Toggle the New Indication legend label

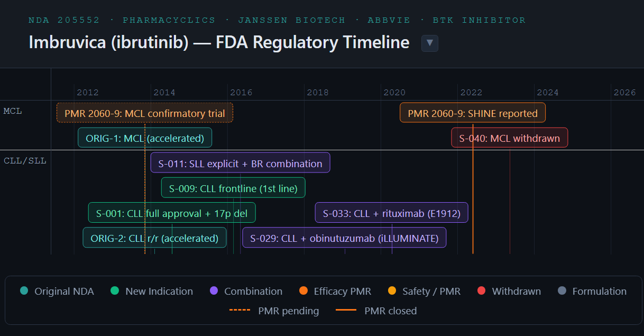click(x=159, y=291)
